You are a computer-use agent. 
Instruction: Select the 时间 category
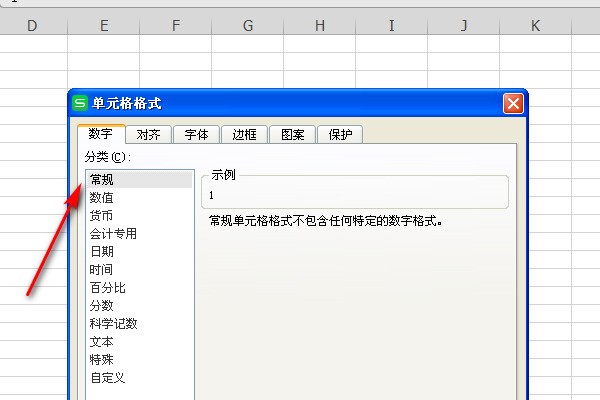click(140, 269)
